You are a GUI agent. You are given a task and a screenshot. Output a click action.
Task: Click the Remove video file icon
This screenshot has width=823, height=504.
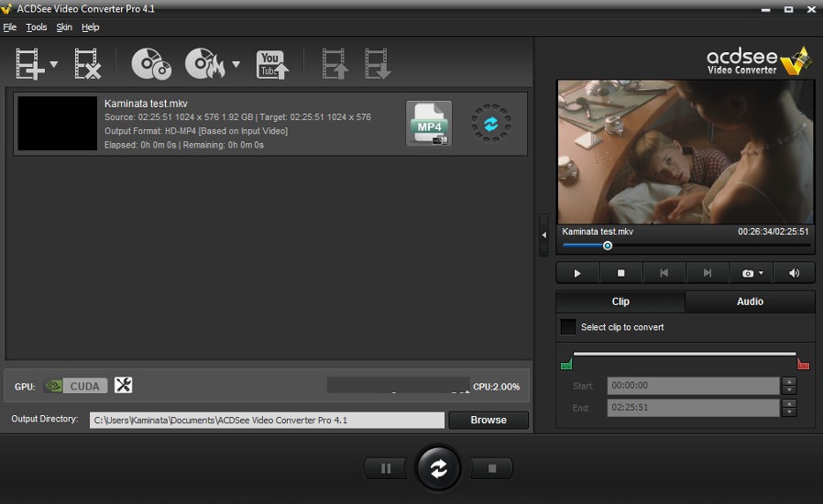tap(87, 64)
